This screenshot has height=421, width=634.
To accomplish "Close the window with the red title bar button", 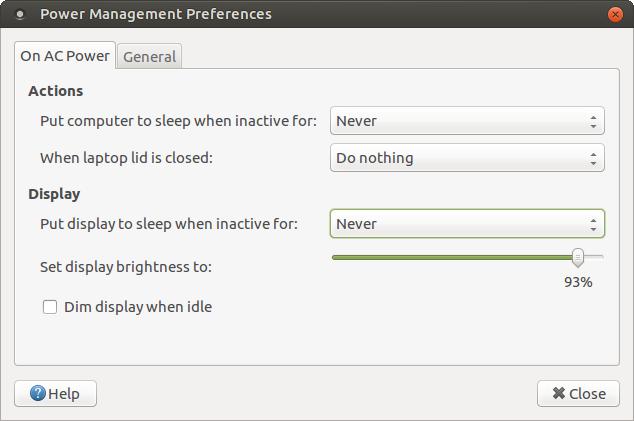I will pyautogui.click(x=615, y=15).
